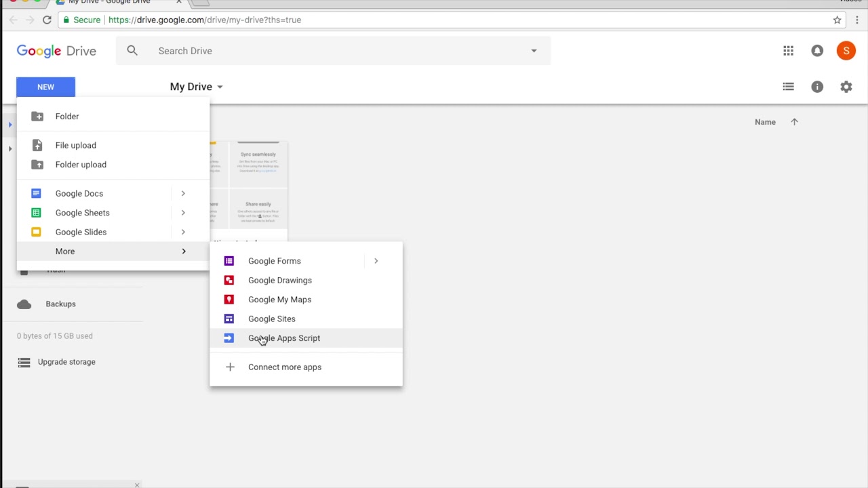
Task: Open the Backups section
Action: [60, 304]
